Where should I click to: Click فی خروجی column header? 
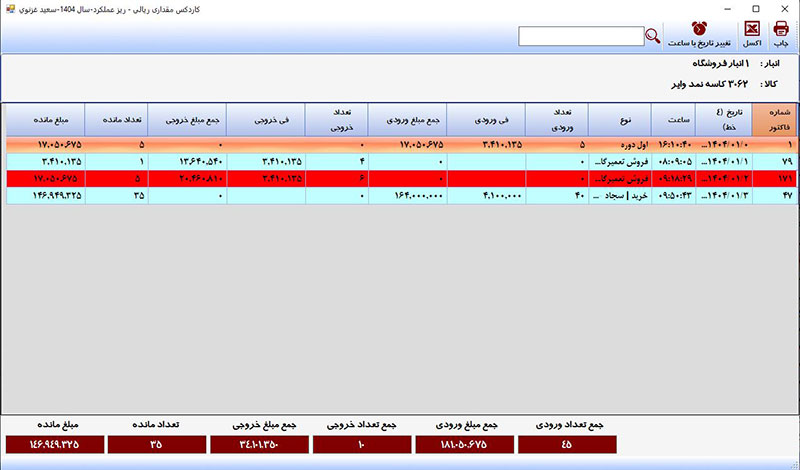[x=266, y=119]
